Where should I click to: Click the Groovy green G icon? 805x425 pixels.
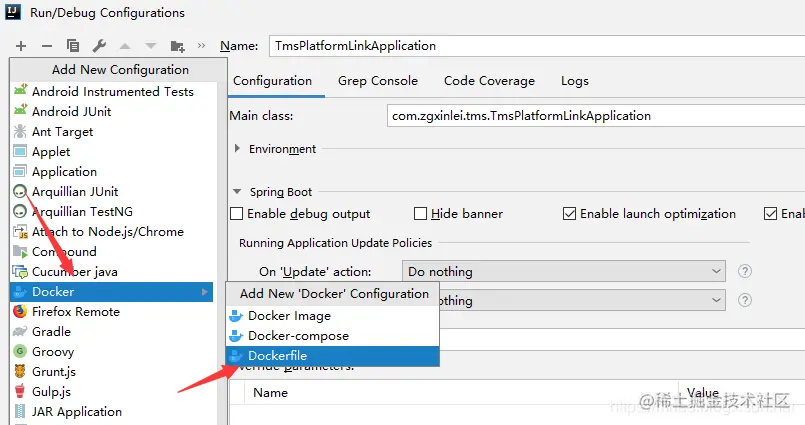click(20, 351)
